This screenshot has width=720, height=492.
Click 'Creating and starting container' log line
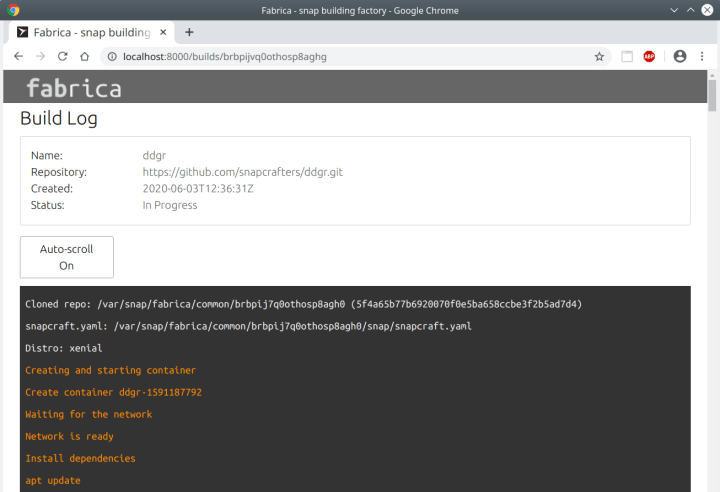tap(111, 370)
